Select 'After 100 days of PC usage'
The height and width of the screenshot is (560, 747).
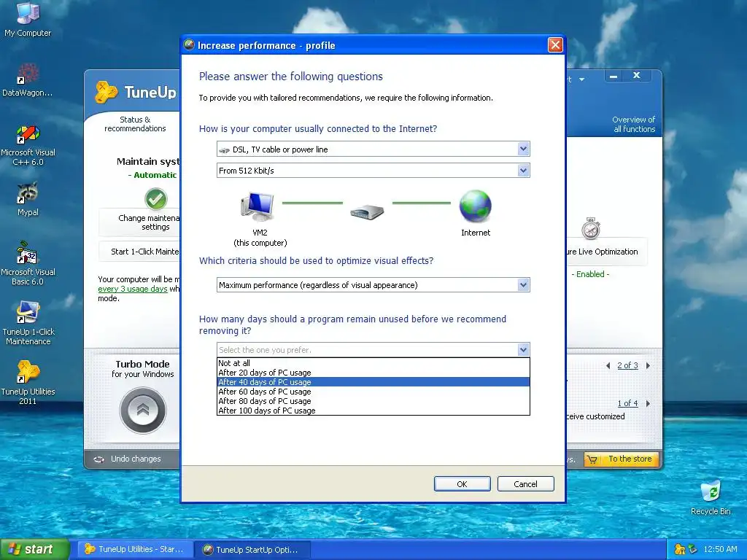[373, 411]
